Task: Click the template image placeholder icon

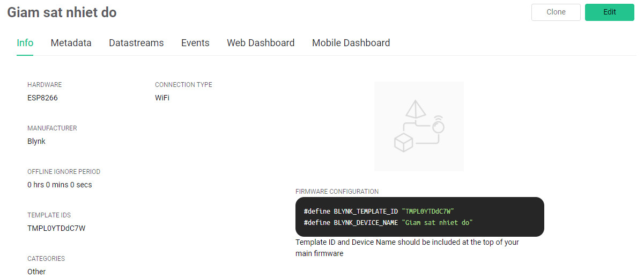Action: click(x=419, y=126)
